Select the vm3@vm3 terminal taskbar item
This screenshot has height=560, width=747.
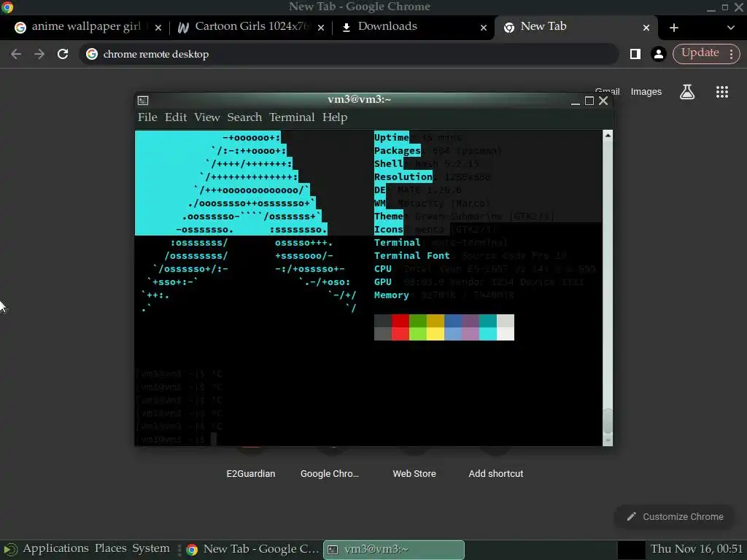[x=393, y=550]
